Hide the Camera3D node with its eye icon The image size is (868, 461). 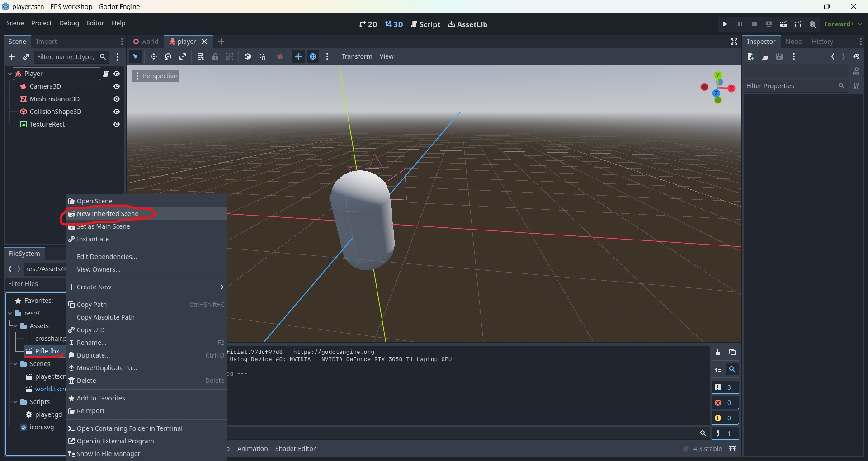coord(117,86)
